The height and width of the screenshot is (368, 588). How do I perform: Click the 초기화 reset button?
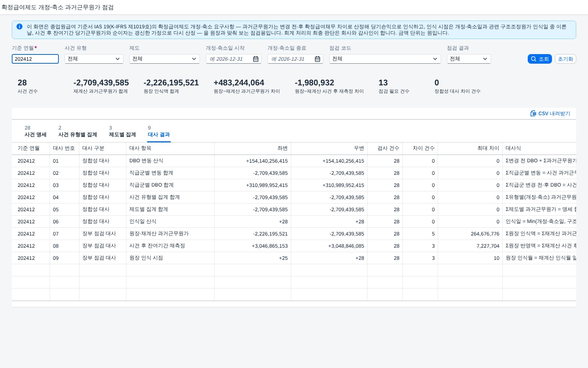(565, 59)
